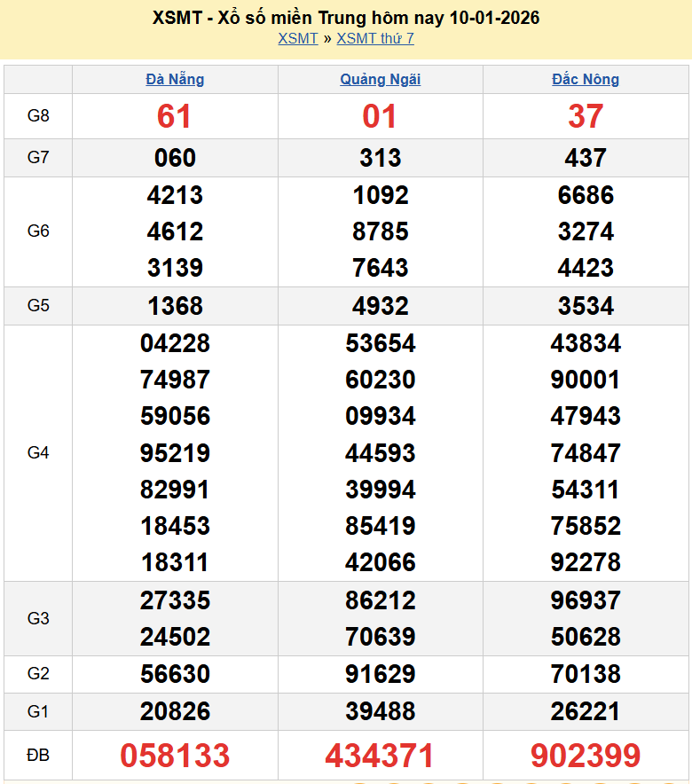
Task: Click Quảng Ngãi G5 number 4932
Action: tap(380, 306)
